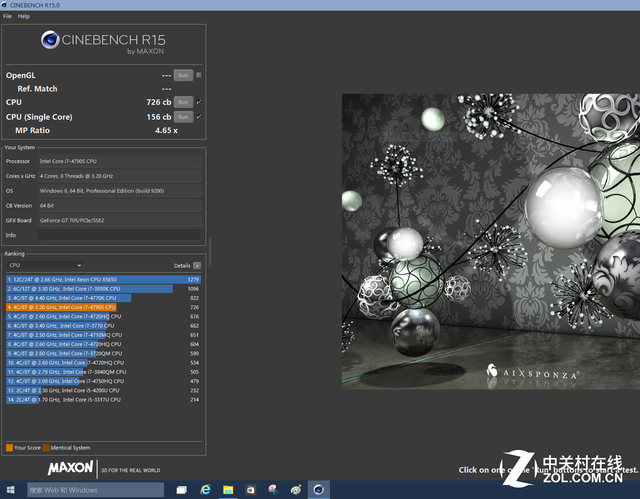Toggle the CPU Single Core checkbox
This screenshot has width=640, height=499.
[199, 116]
